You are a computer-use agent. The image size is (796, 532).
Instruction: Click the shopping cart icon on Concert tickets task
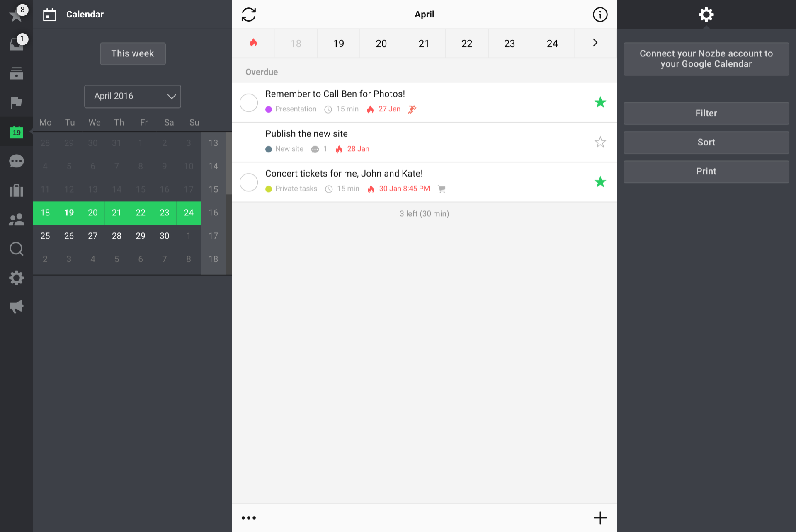[442, 189]
